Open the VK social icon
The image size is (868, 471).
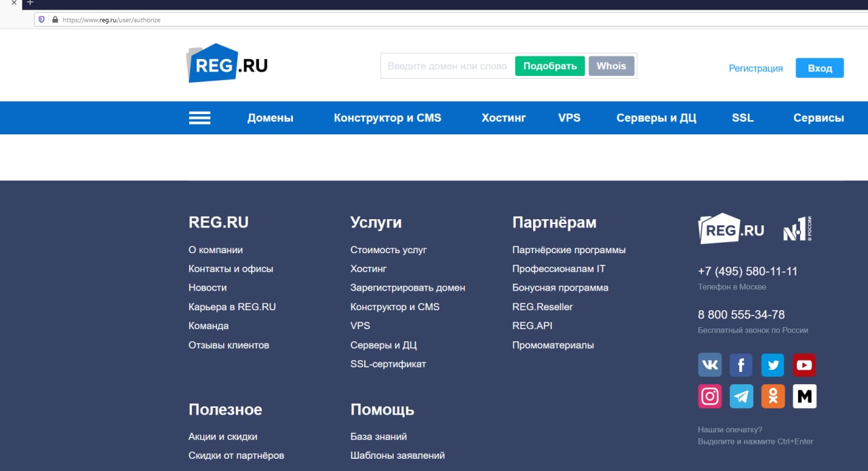pos(710,365)
